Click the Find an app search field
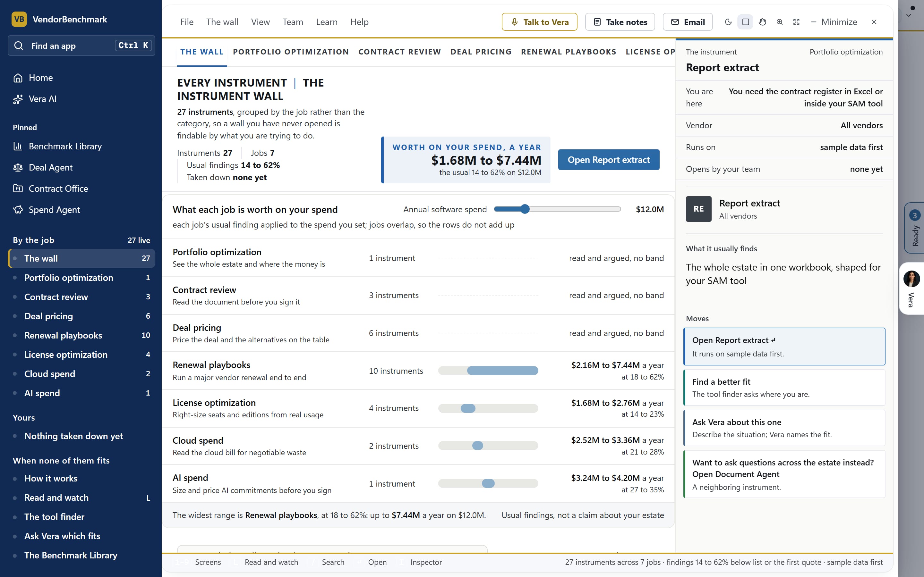The image size is (924, 577). pos(81,46)
